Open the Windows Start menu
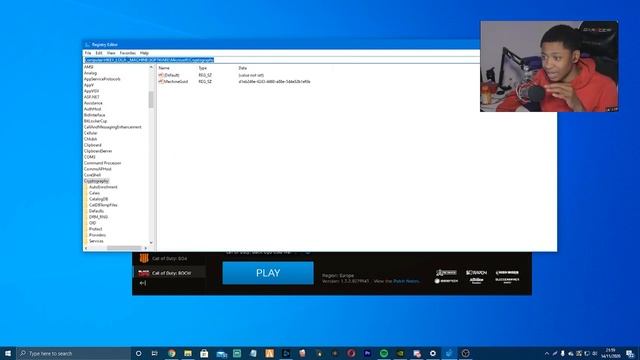640x360 pixels. (x=8, y=353)
